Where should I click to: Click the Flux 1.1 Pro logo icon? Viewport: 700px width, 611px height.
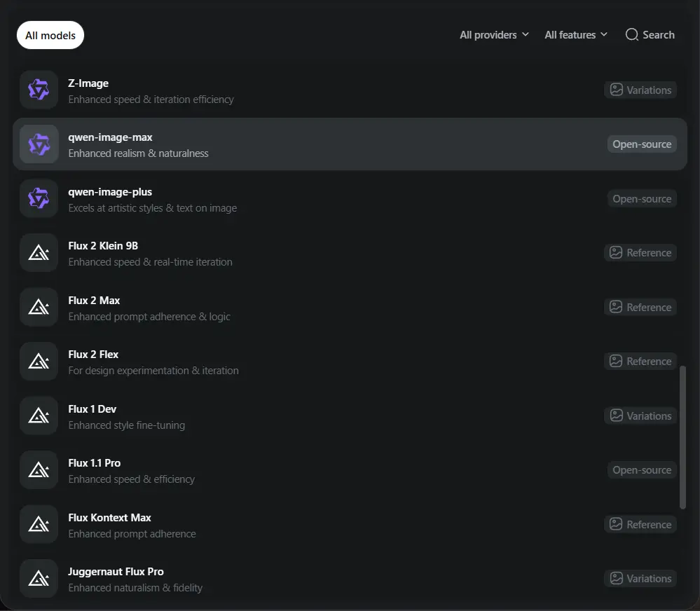[x=39, y=470]
